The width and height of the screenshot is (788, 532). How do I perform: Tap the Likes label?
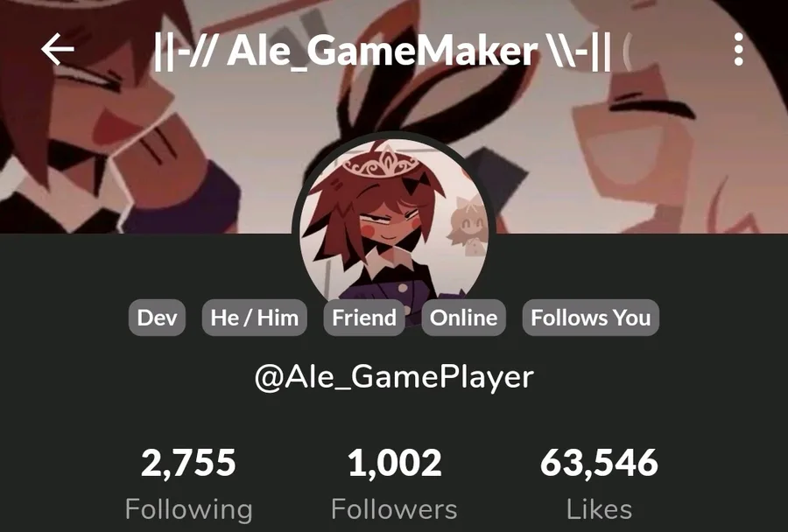point(599,509)
